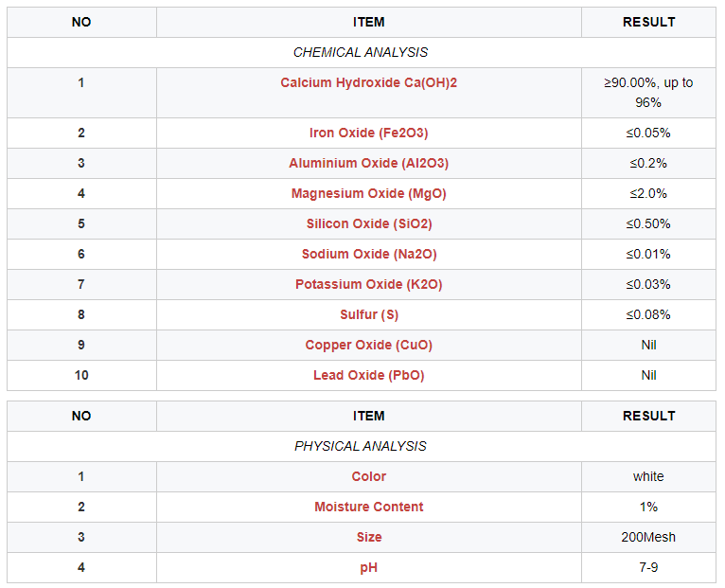Select the Magnesium Oxide (MgO) link
The height and width of the screenshot is (588, 725).
point(368,193)
